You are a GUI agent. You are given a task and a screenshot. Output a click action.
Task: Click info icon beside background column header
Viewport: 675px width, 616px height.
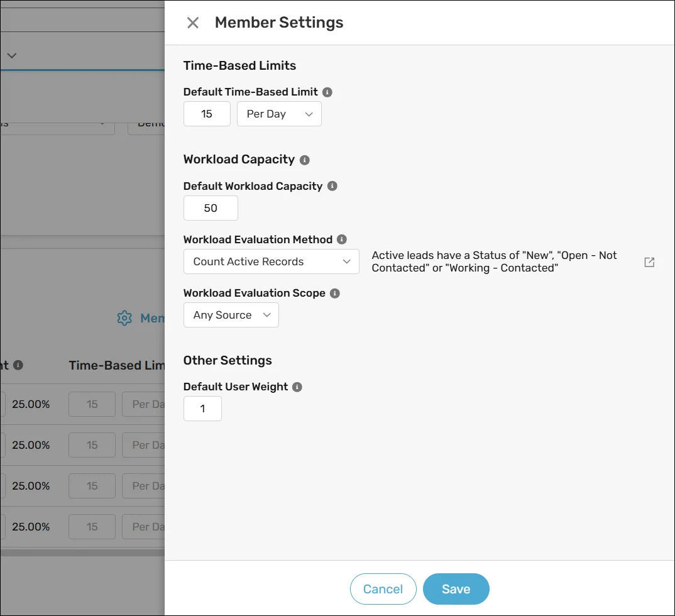18,365
